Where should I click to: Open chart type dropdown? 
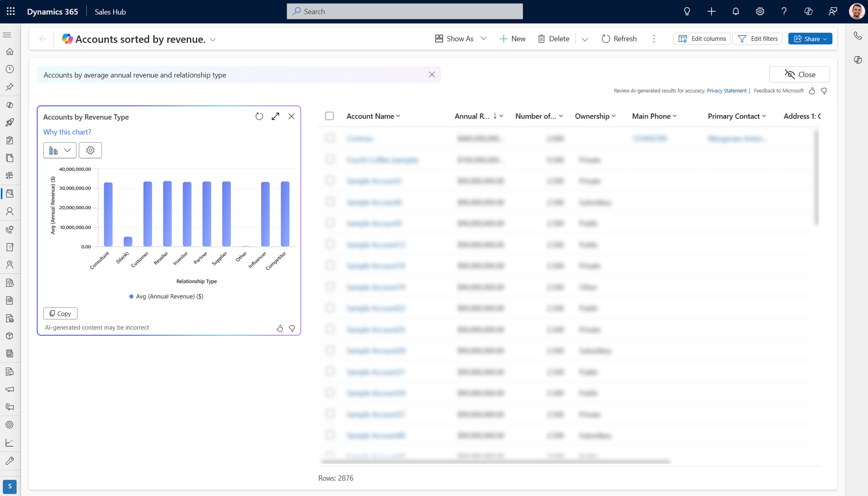point(60,150)
